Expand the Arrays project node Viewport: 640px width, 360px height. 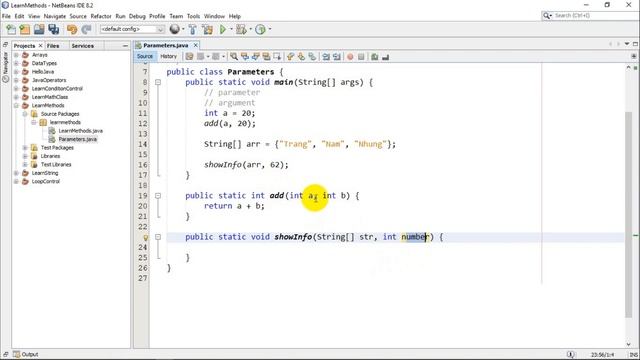16,55
